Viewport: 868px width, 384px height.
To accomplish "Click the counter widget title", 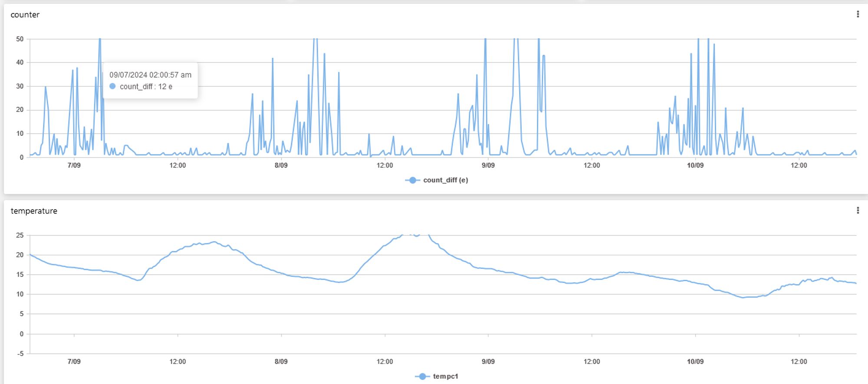I will tap(25, 15).
